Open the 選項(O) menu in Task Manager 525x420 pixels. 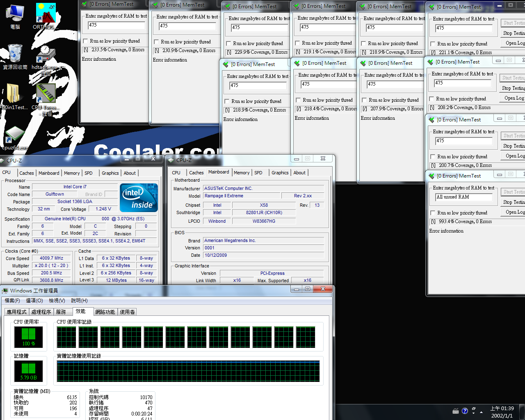(34, 301)
